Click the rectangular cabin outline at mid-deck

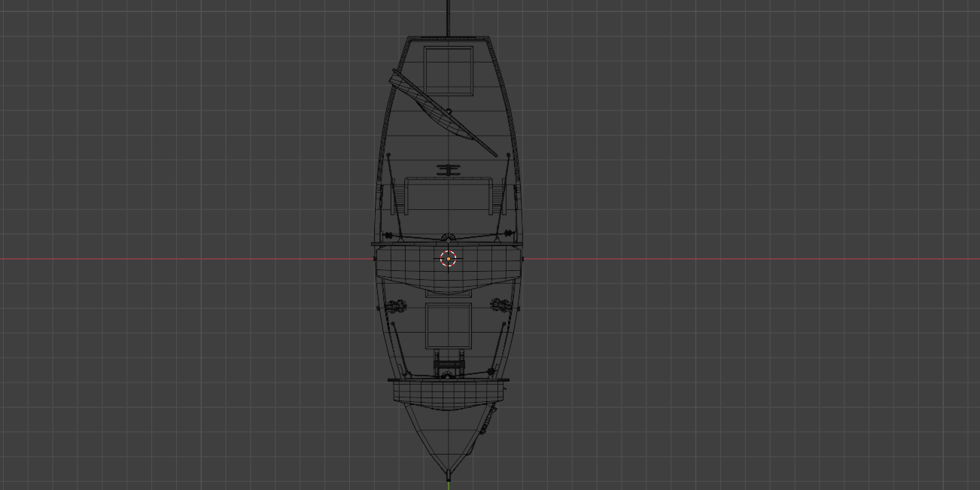click(x=449, y=196)
